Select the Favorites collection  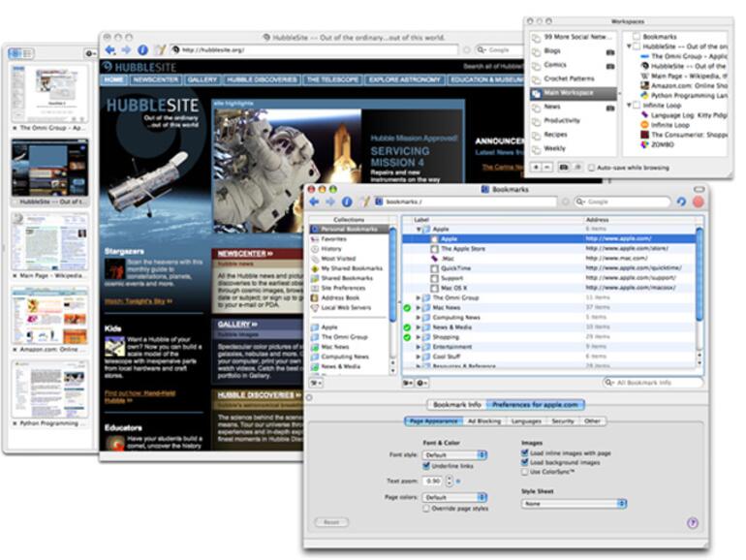333,239
